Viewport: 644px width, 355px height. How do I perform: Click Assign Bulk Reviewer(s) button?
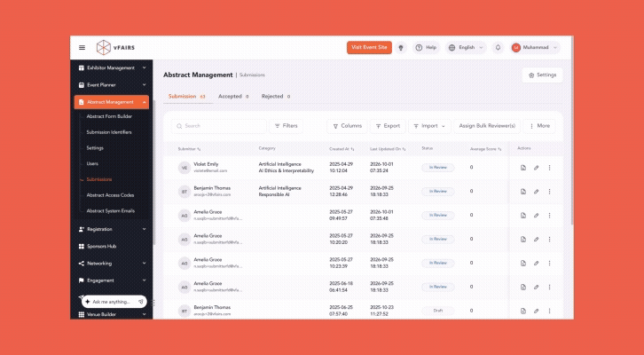(x=487, y=126)
